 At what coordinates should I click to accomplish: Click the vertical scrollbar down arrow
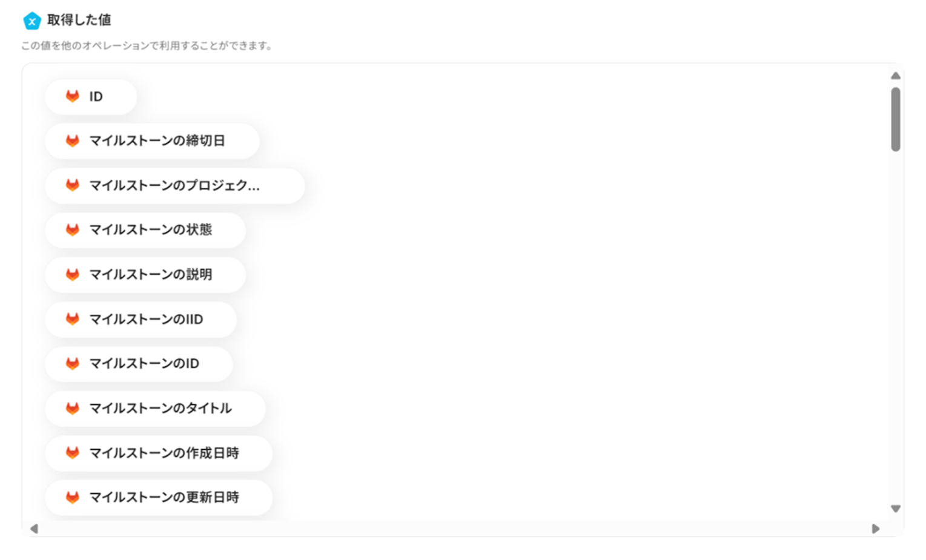pyautogui.click(x=895, y=509)
